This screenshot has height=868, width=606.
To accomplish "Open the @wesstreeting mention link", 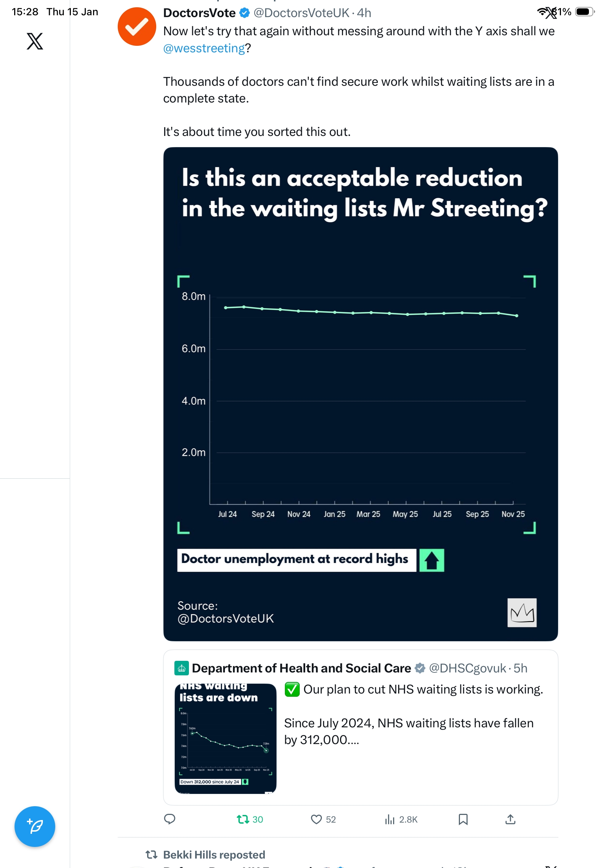I will coord(204,48).
